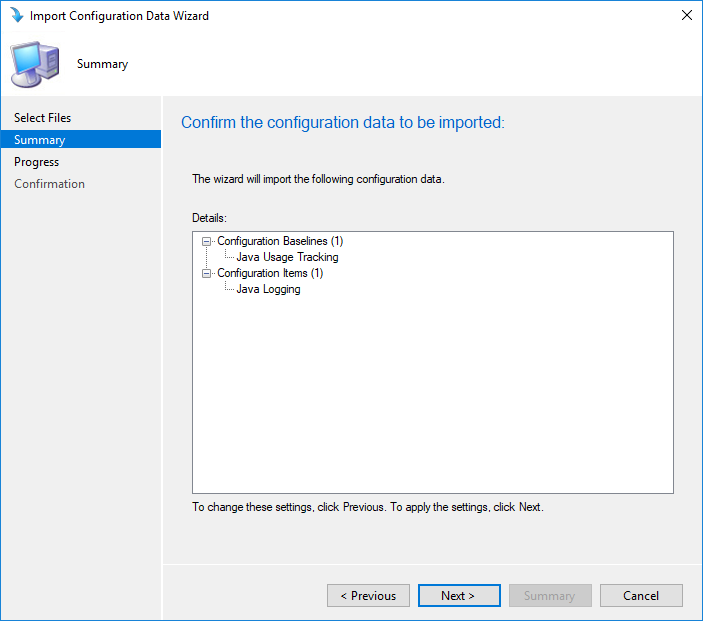
Task: Collapse the Configuration Items tree node
Action: (206, 274)
